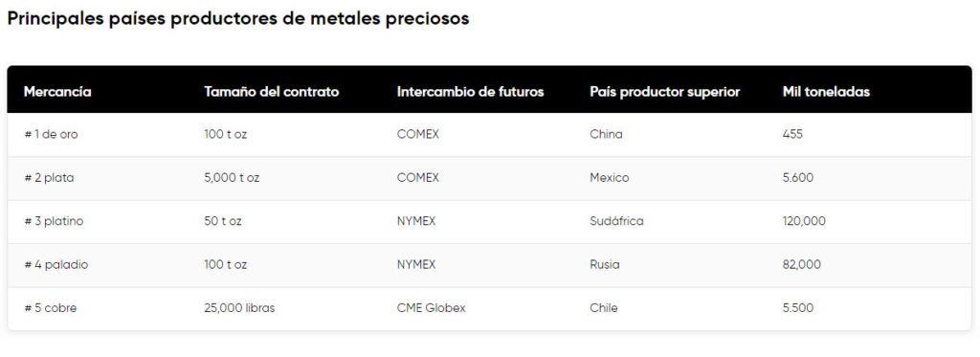Select the Rusia producer cell
Image resolution: width=980 pixels, height=357 pixels.
[605, 264]
